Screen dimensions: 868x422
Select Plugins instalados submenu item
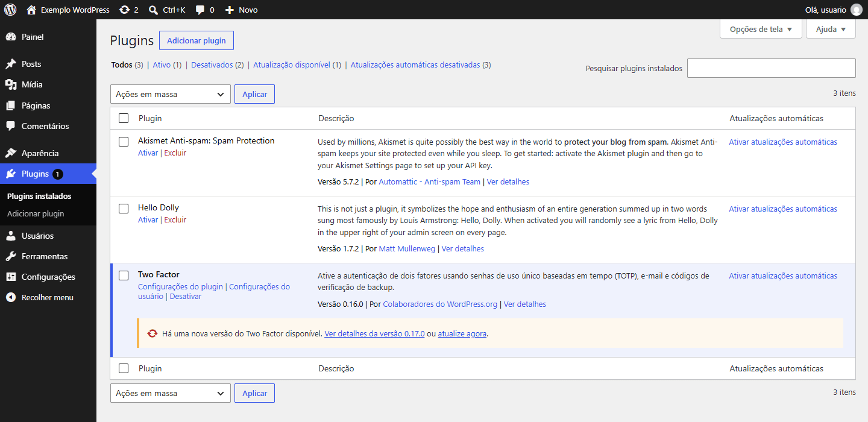[39, 196]
